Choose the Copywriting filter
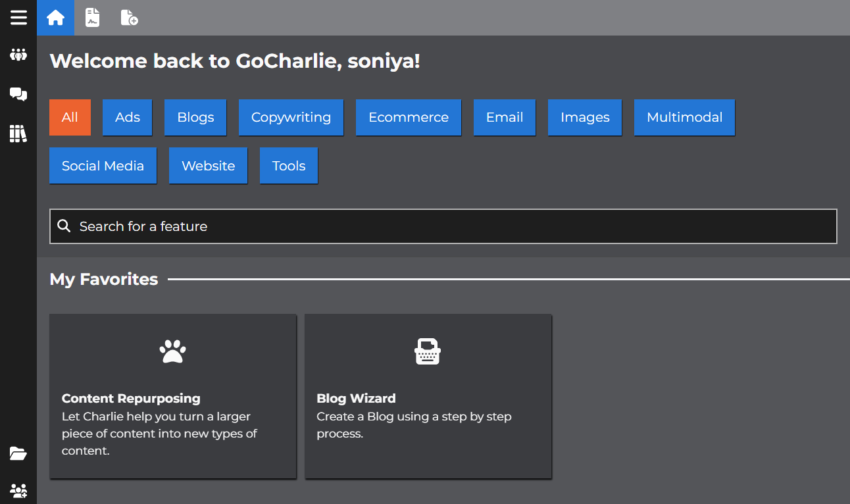 [291, 117]
